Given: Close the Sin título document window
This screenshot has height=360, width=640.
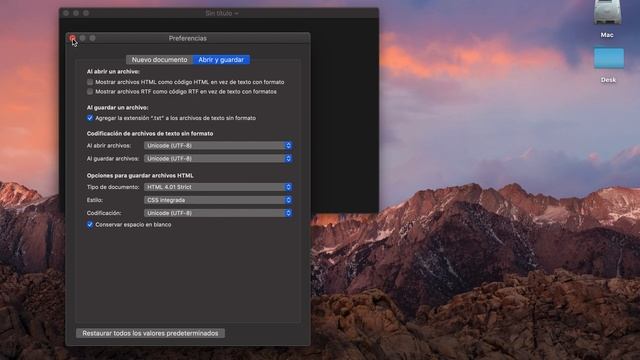Looking at the screenshot, I should coord(66,13).
